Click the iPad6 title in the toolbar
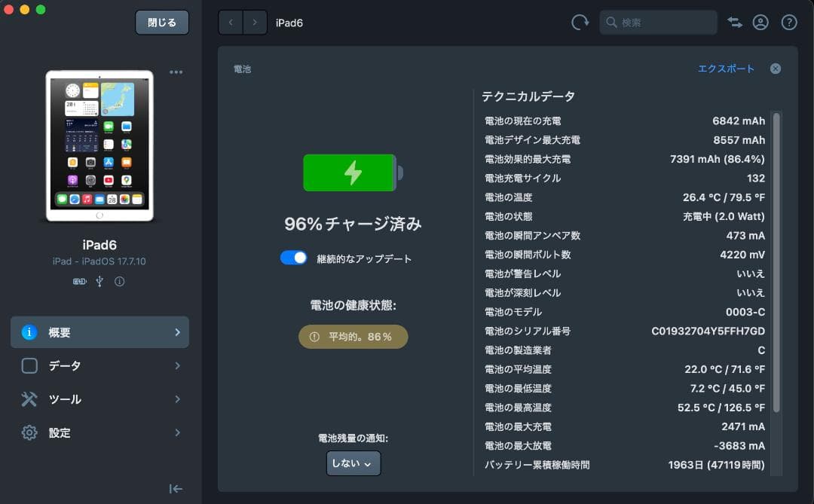This screenshot has width=814, height=504. point(289,23)
